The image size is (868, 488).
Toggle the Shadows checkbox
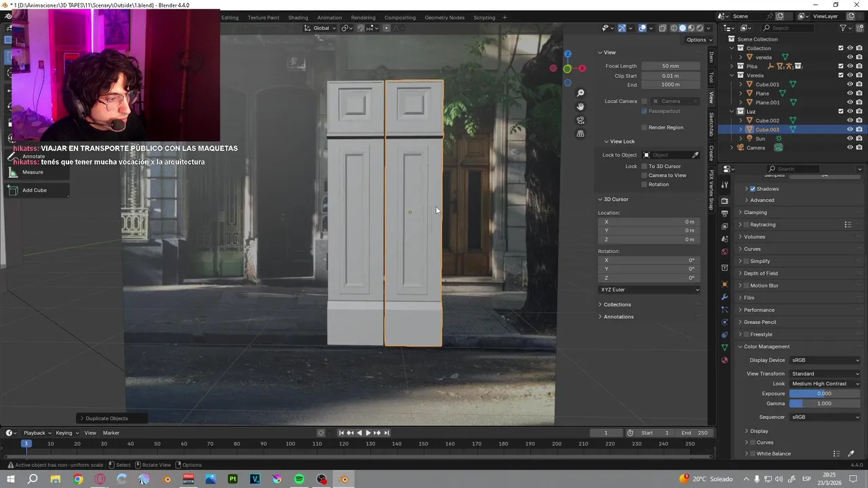[x=753, y=189]
